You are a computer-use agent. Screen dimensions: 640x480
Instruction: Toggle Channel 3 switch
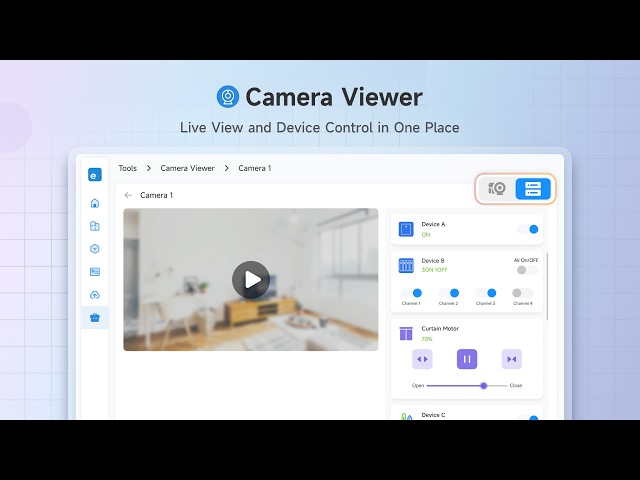486,293
